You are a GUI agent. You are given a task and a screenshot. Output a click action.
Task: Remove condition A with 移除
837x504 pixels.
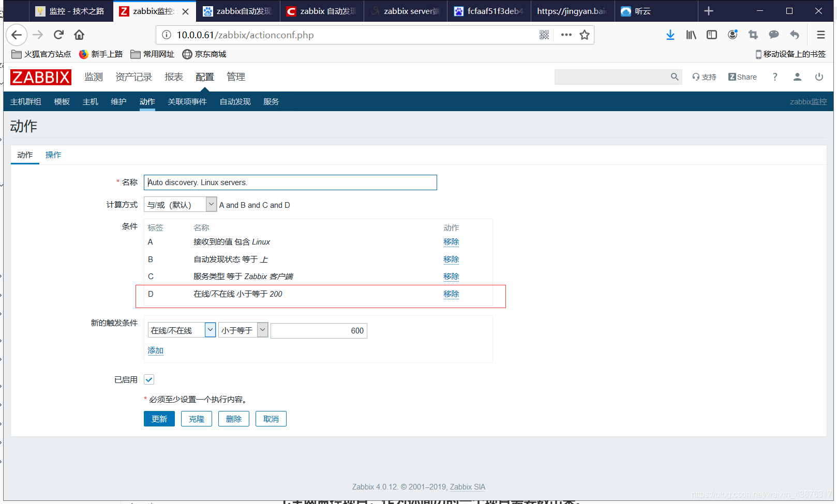point(451,241)
